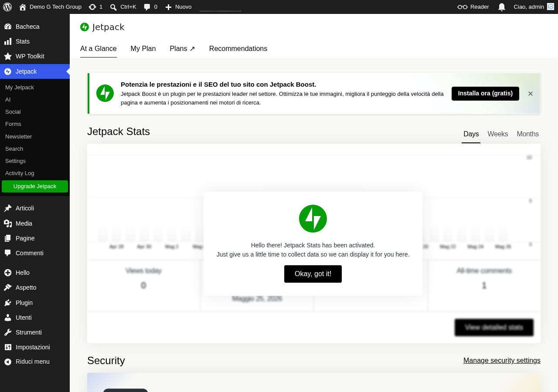Switch to Recommendations tab
This screenshot has width=558, height=392.
tap(238, 49)
